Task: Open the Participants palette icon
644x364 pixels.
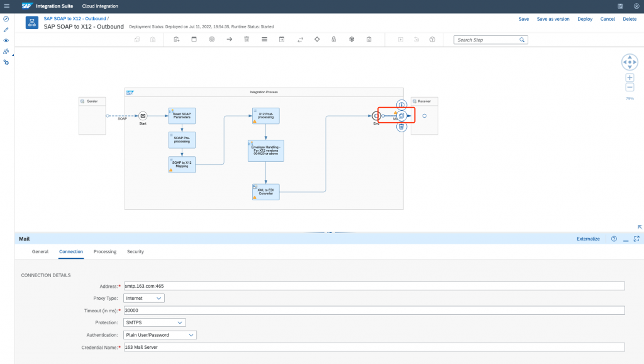Action: coord(177,40)
